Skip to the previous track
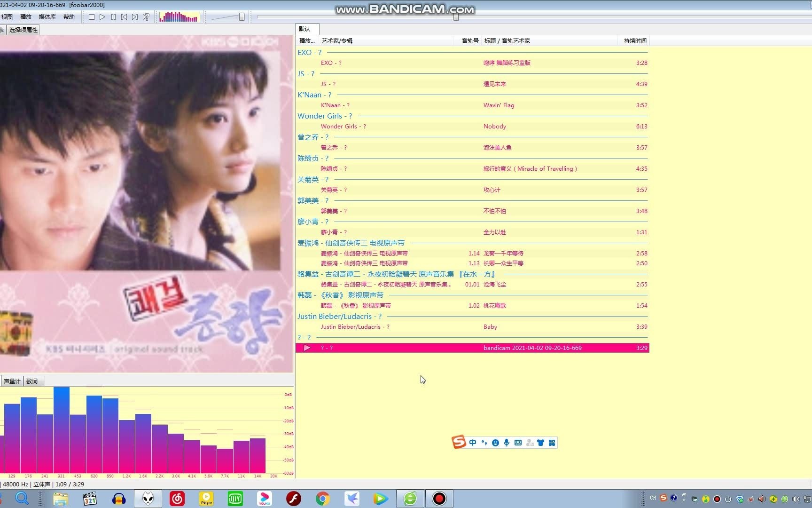 (x=124, y=17)
